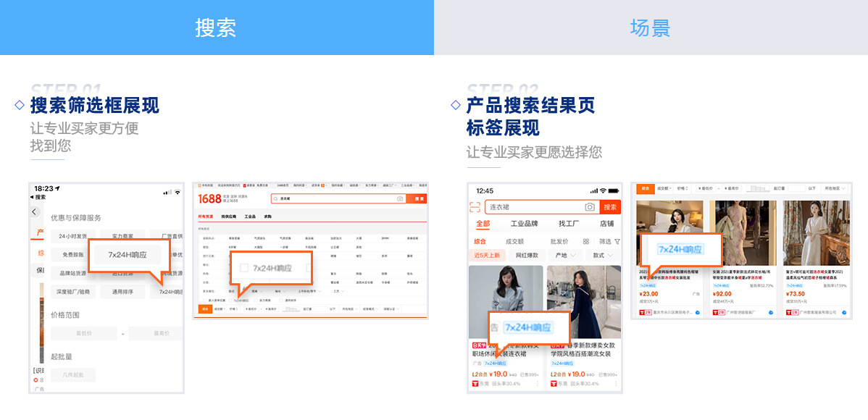This screenshot has width=868, height=420.
Task: Click the orange 搜索 button on mobile
Action: tap(610, 207)
